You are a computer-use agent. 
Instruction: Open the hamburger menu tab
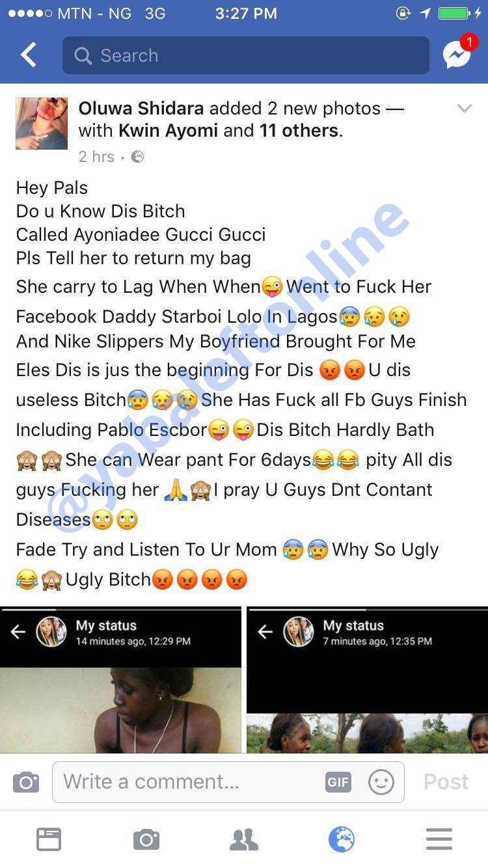439,839
